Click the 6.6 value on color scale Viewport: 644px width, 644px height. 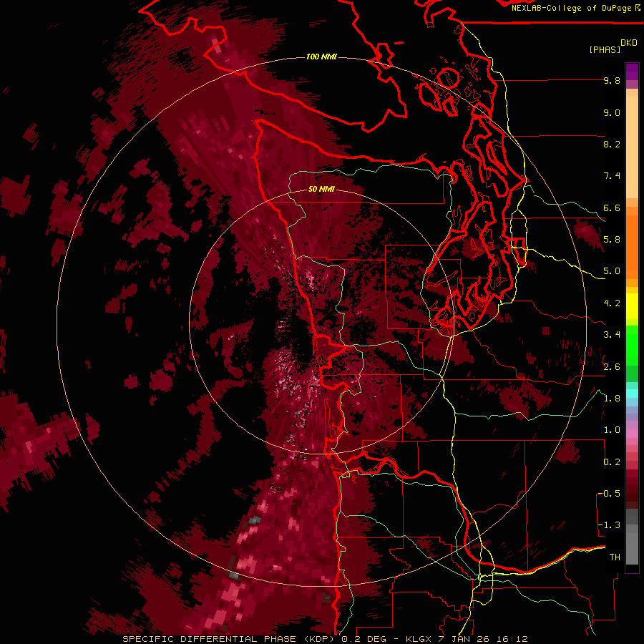612,208
